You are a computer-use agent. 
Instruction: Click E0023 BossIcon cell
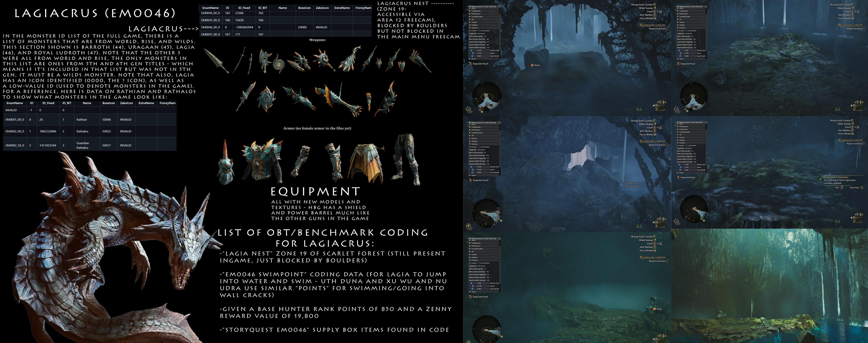(108, 131)
